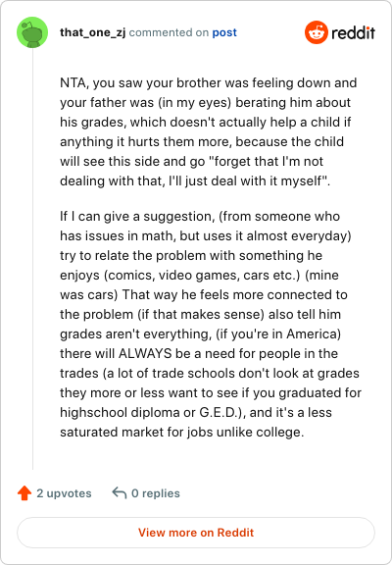Image resolution: width=392 pixels, height=565 pixels.
Task: Click the green Snoo avatar of that_one_zj
Action: 32,32
